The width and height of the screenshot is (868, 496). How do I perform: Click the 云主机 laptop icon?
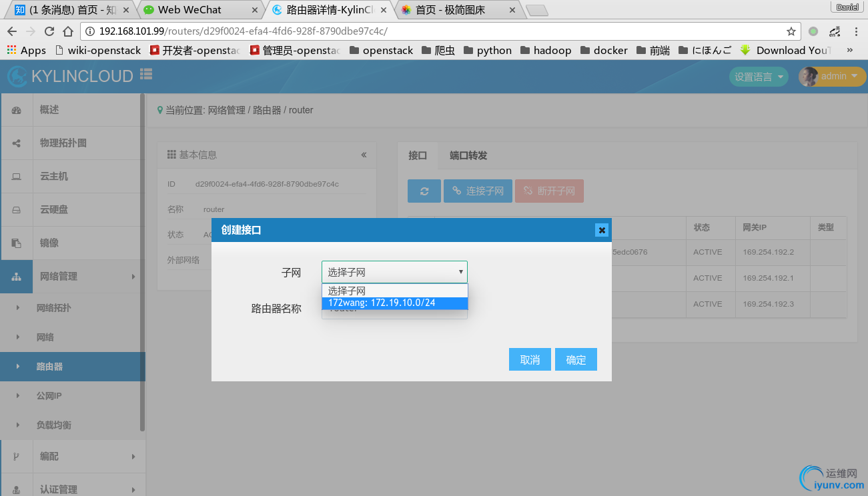coord(17,177)
